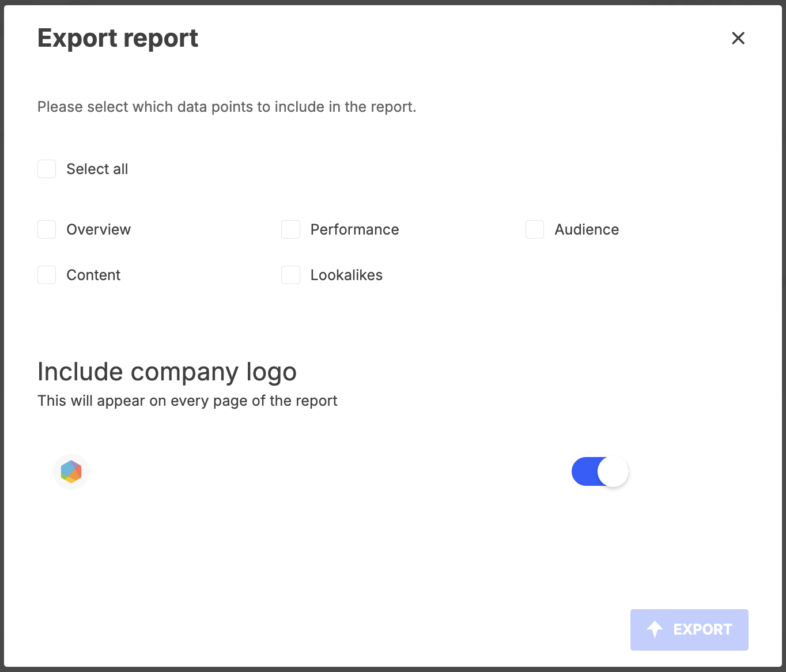The width and height of the screenshot is (786, 672).
Task: Close the Export report dialog
Action: coord(738,38)
